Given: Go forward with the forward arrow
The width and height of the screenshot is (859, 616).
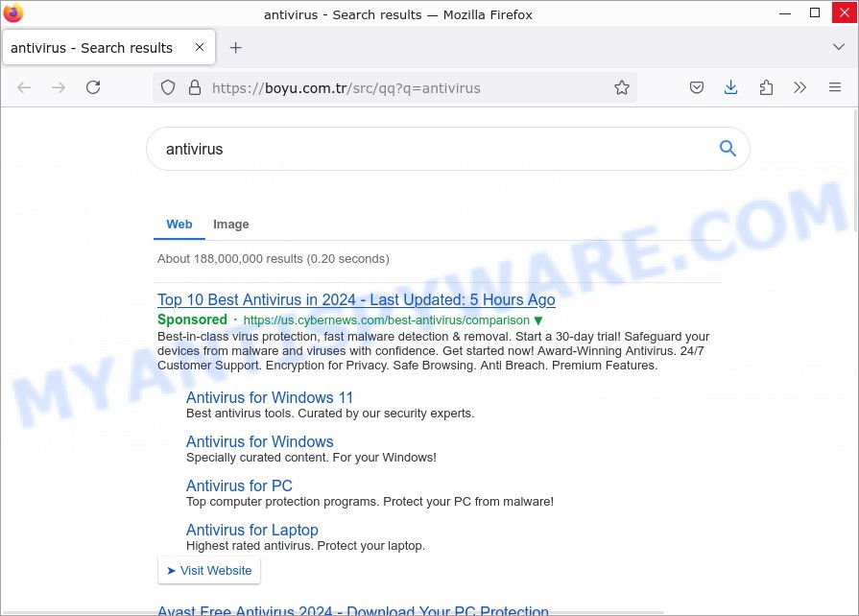Looking at the screenshot, I should [x=59, y=87].
